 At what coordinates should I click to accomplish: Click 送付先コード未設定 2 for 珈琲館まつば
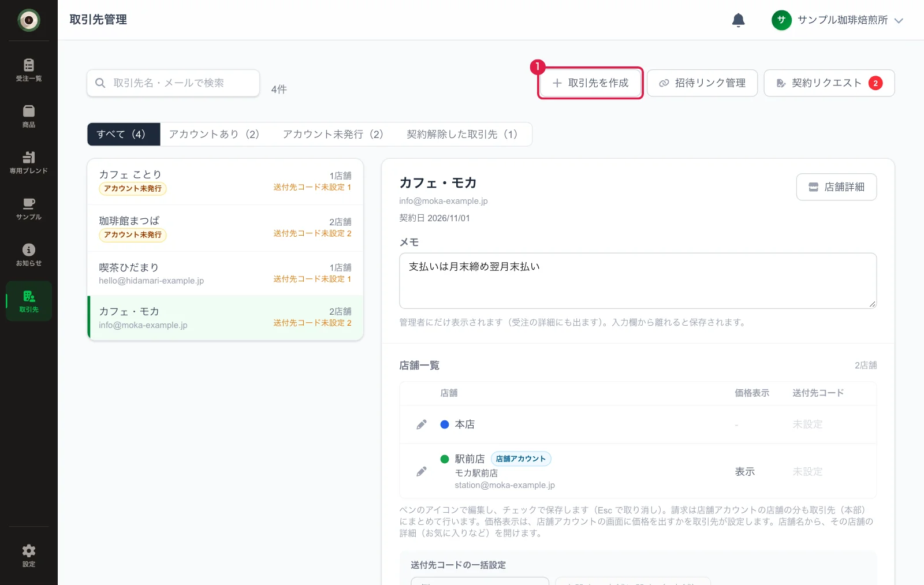312,233
